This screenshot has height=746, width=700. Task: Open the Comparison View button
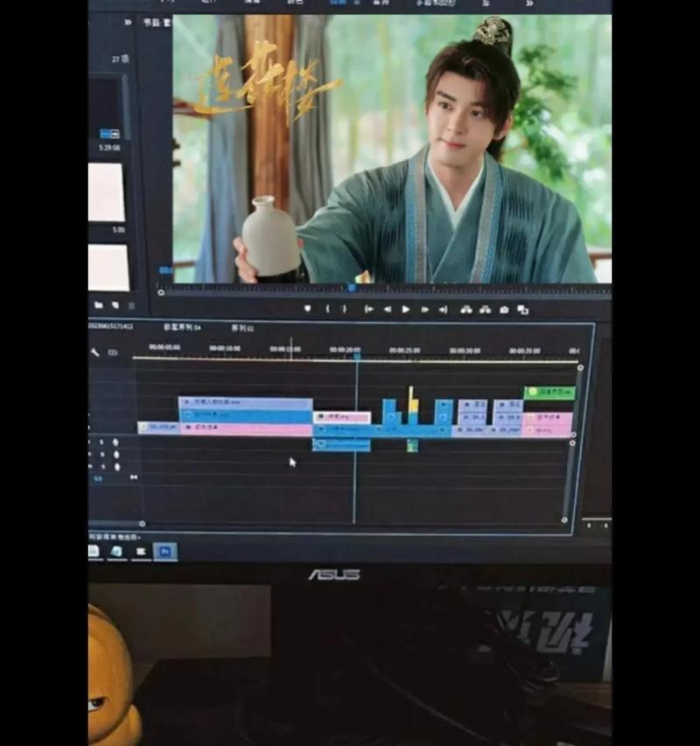click(523, 310)
